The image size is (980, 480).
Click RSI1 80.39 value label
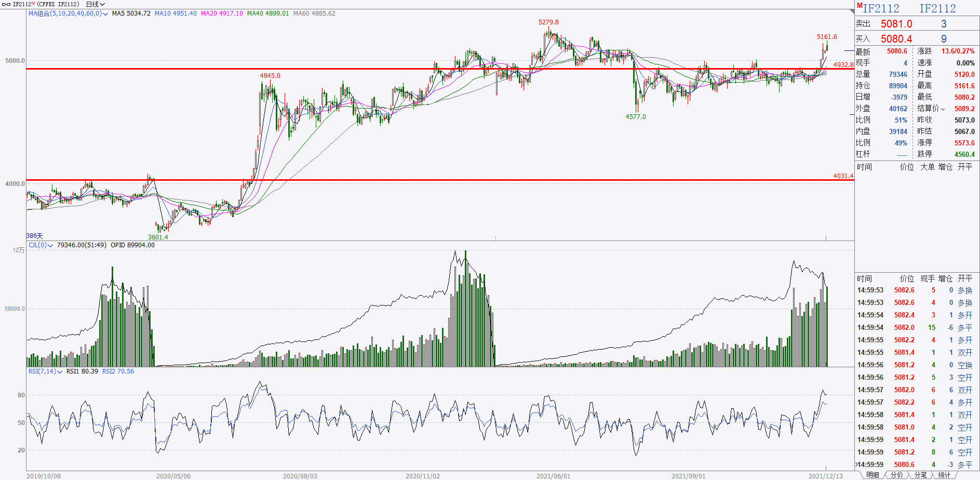point(82,371)
